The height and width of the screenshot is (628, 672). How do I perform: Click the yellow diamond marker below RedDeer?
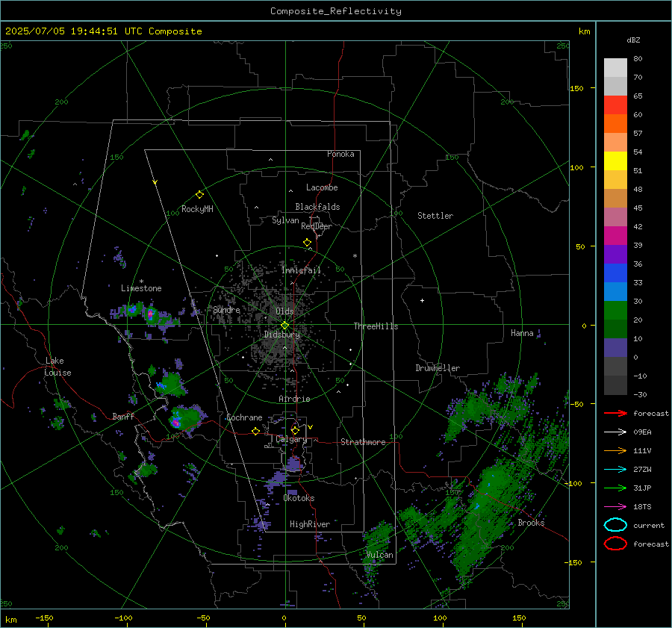(308, 243)
